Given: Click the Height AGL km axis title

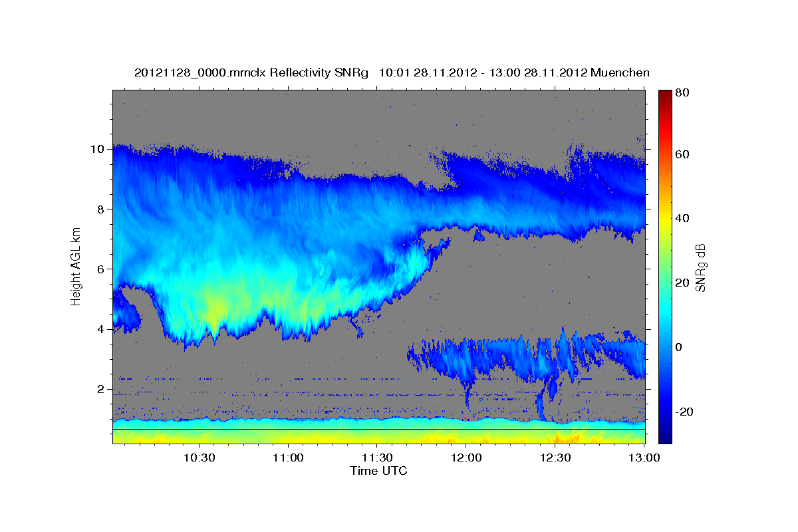Looking at the screenshot, I should 76,267.
